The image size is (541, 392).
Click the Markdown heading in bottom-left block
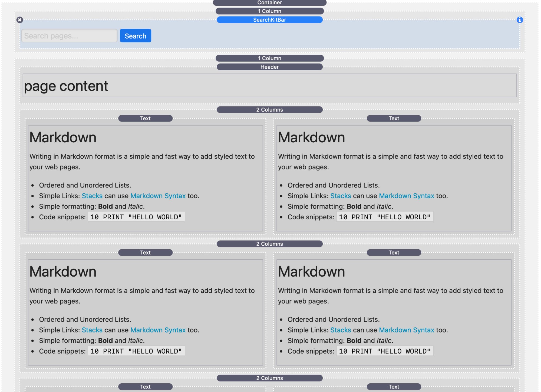click(63, 272)
